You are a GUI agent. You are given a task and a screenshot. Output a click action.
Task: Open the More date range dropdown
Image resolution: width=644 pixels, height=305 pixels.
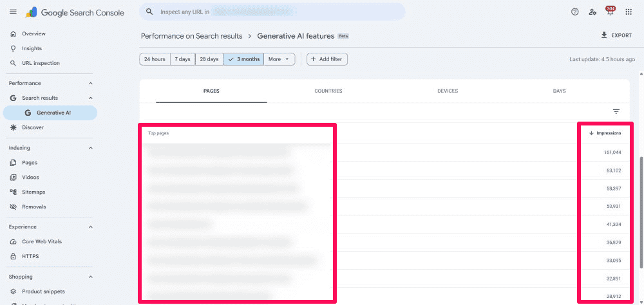[279, 59]
